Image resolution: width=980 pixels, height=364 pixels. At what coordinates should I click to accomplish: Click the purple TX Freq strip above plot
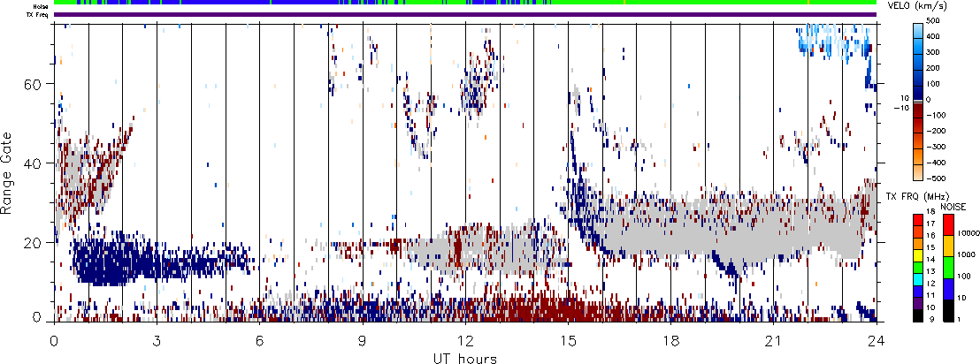click(x=465, y=14)
